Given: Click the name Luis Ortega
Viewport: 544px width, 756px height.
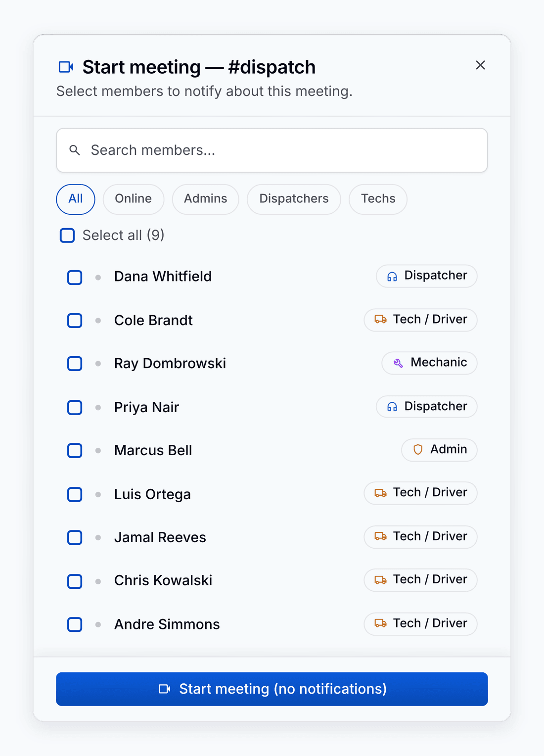Looking at the screenshot, I should [x=152, y=494].
